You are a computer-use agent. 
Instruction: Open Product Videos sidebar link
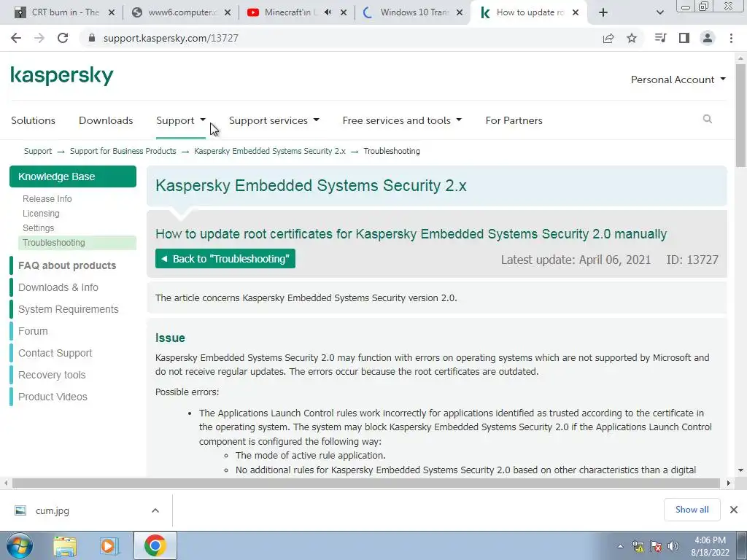(53, 397)
